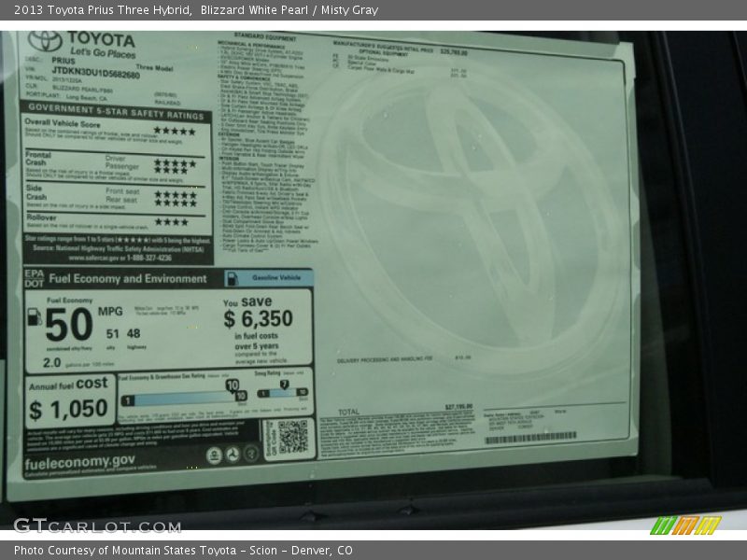Click the "2.0" gallons per 100 miles value

[51, 363]
